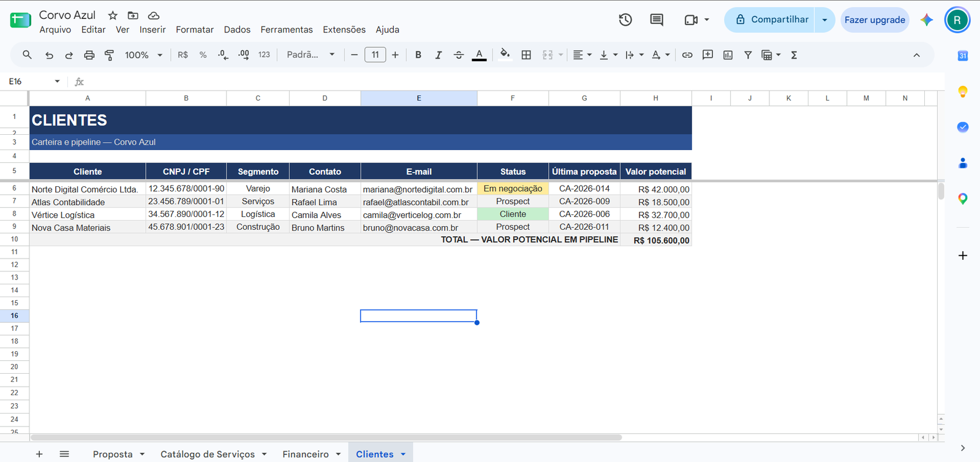Open the functions sigma menu
Viewport: 980px width, 462px height.
point(794,55)
